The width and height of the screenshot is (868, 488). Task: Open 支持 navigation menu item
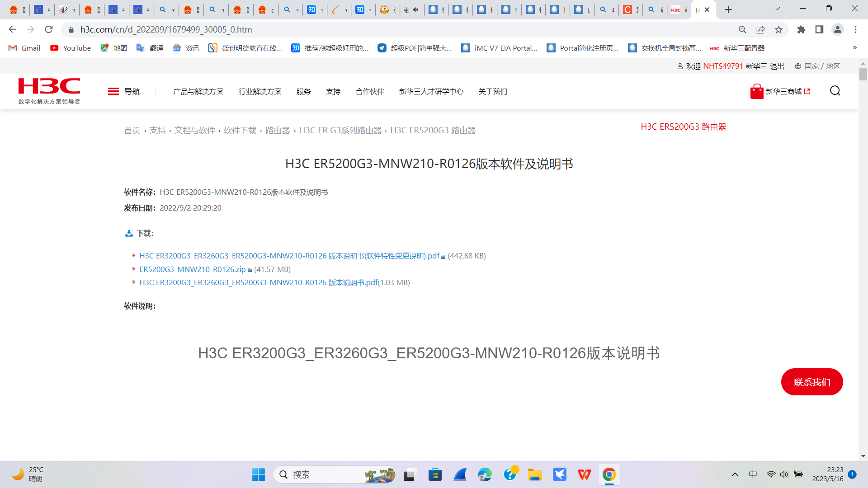tap(333, 92)
